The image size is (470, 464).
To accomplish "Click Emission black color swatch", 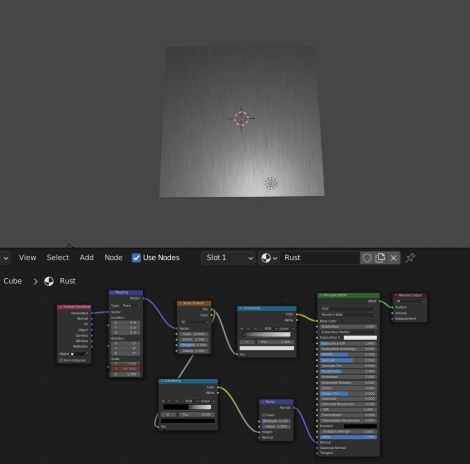I will pos(360,426).
